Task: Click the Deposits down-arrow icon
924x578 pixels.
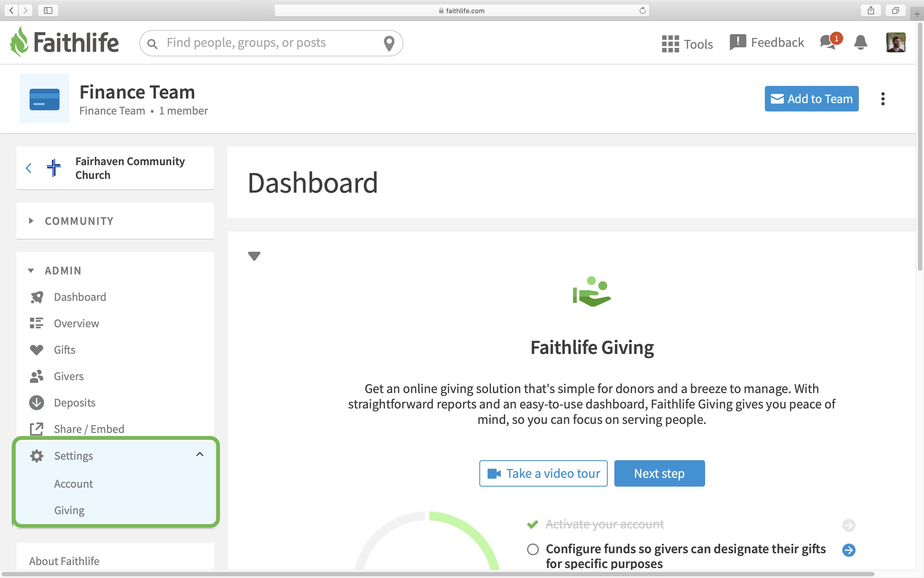Action: pyautogui.click(x=37, y=402)
